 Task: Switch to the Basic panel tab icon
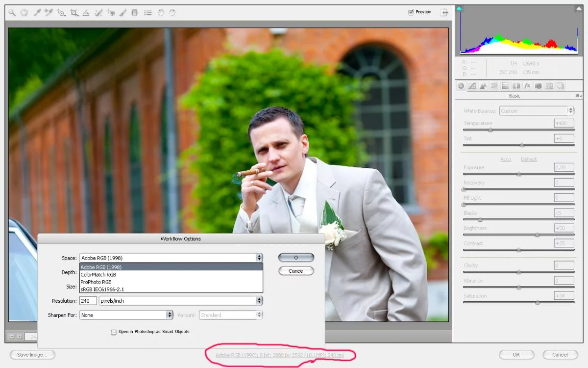coord(461,86)
